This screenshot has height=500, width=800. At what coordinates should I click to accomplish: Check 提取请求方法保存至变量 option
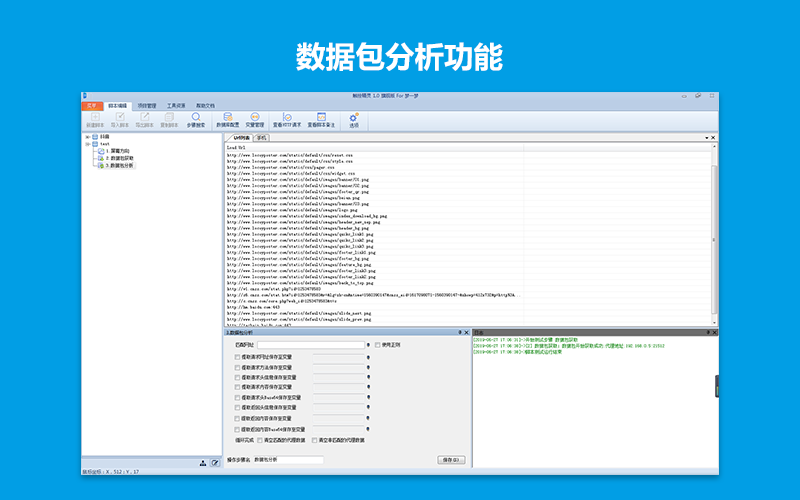(x=237, y=366)
